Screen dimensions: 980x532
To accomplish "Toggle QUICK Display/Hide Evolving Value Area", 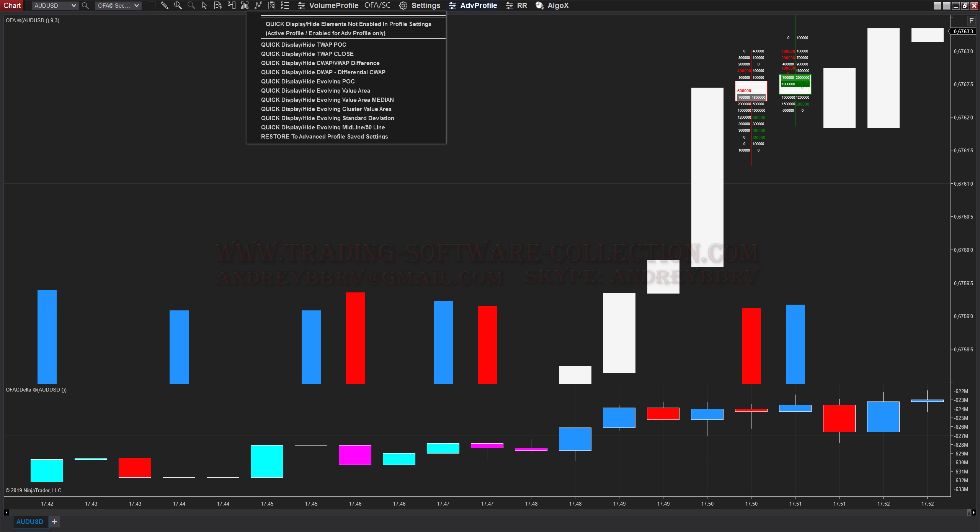I will tap(315, 91).
